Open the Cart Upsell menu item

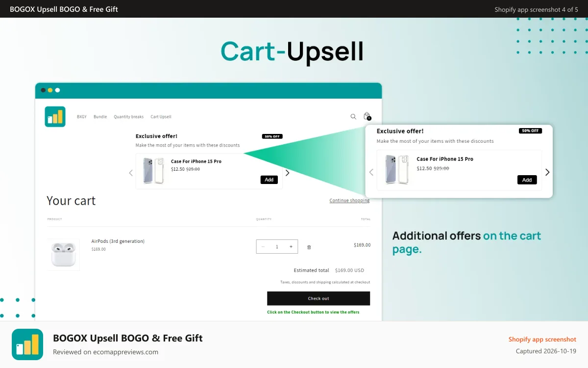coord(161,117)
